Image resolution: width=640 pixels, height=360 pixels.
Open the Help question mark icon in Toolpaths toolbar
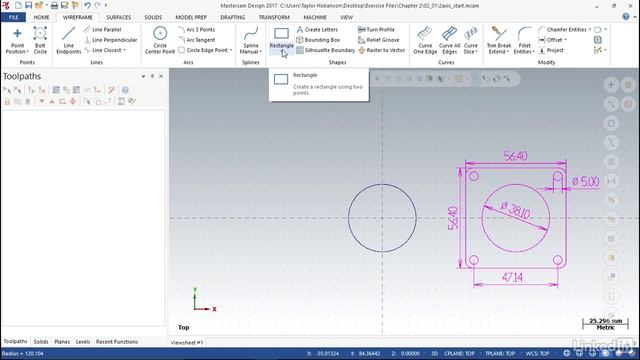pyautogui.click(x=125, y=90)
